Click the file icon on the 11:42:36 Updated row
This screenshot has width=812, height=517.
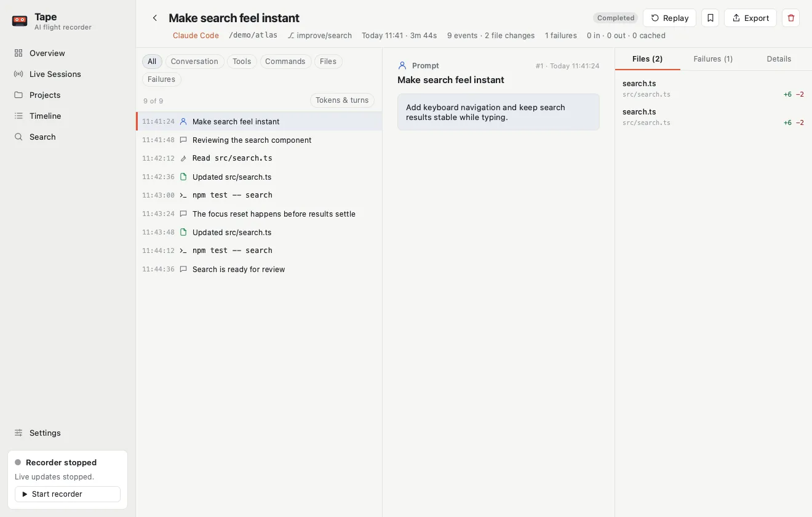tap(183, 177)
